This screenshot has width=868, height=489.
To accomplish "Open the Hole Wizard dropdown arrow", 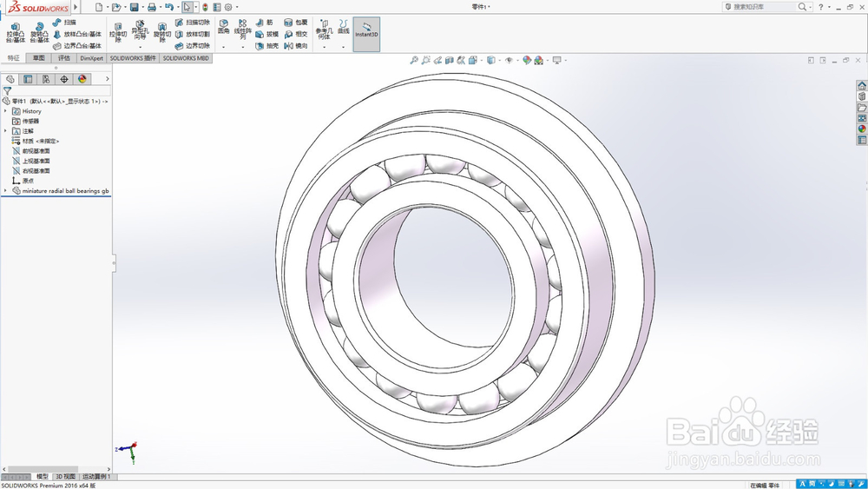I will coord(140,47).
